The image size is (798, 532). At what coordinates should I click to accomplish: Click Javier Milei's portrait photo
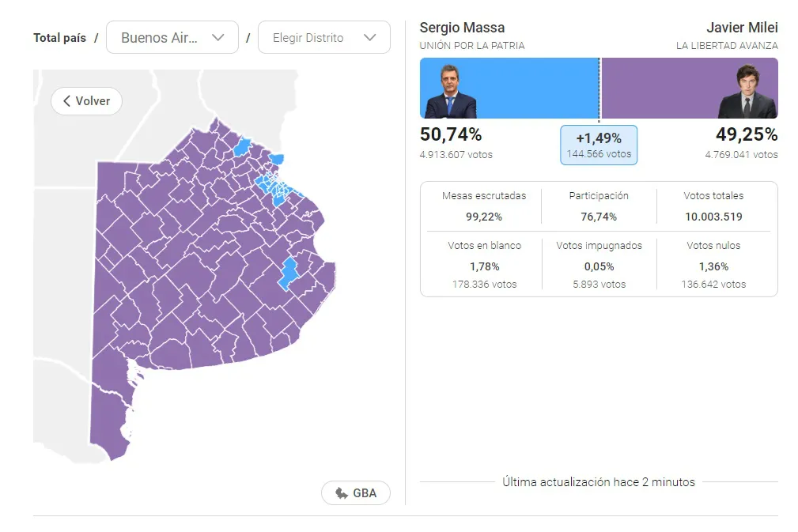tap(747, 92)
